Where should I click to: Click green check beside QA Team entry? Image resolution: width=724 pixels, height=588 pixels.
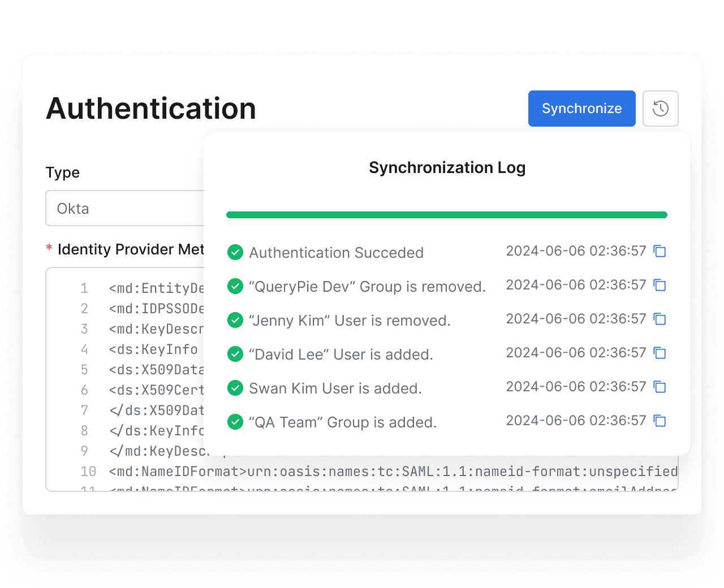235,422
